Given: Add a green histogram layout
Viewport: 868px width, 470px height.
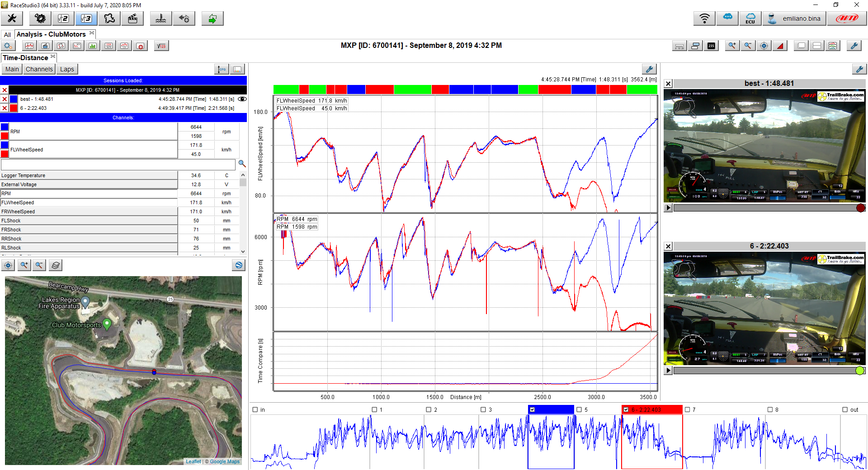Looking at the screenshot, I should pyautogui.click(x=93, y=46).
